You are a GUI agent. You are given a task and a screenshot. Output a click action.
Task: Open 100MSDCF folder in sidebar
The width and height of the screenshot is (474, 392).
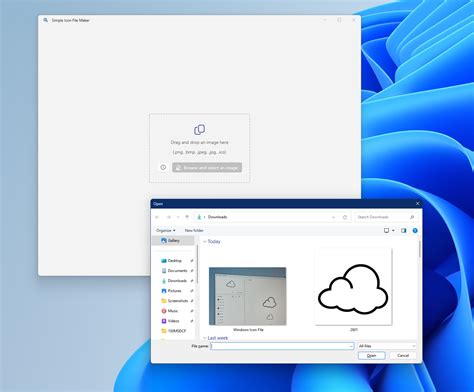pos(174,331)
